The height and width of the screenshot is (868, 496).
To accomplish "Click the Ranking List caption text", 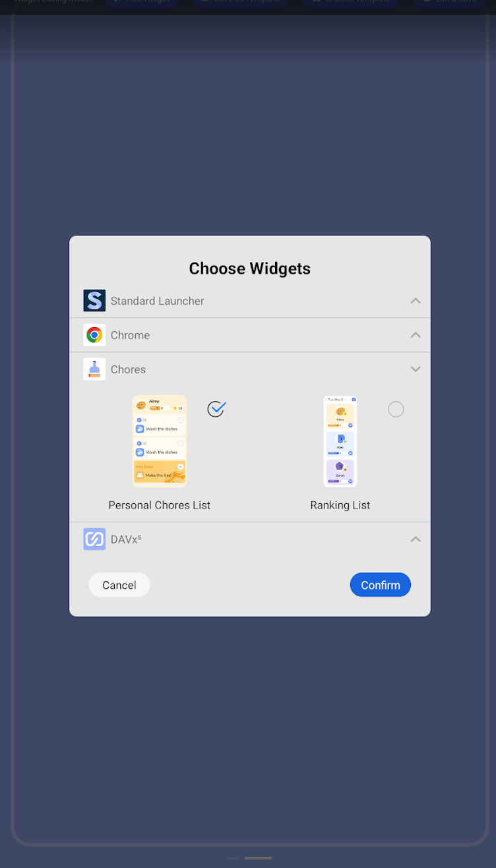I will tap(340, 505).
